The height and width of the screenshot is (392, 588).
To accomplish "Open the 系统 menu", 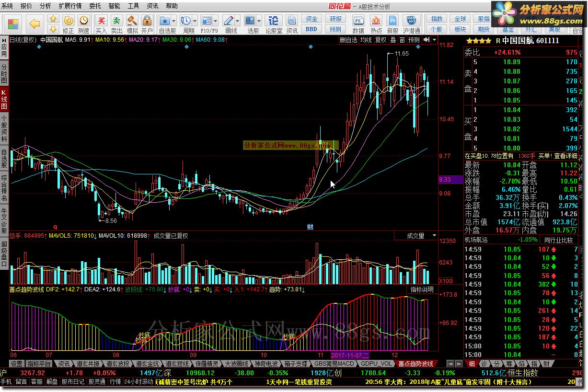I will (7, 6).
